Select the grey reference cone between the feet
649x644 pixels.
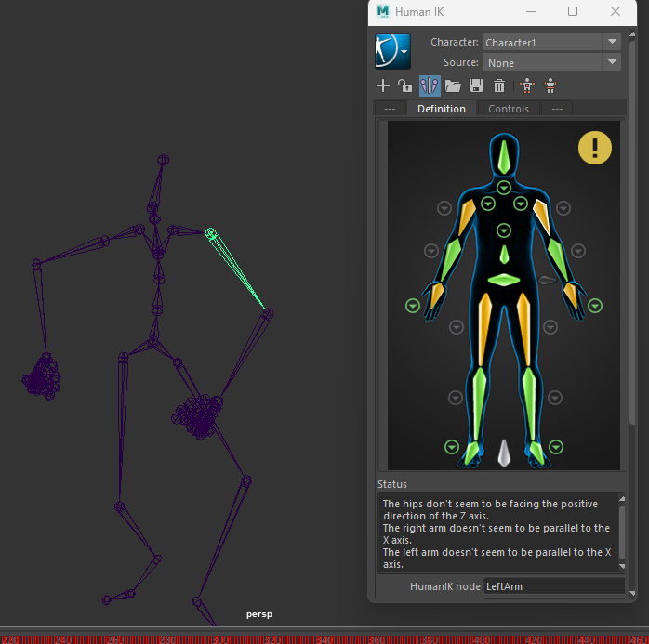pyautogui.click(x=504, y=453)
